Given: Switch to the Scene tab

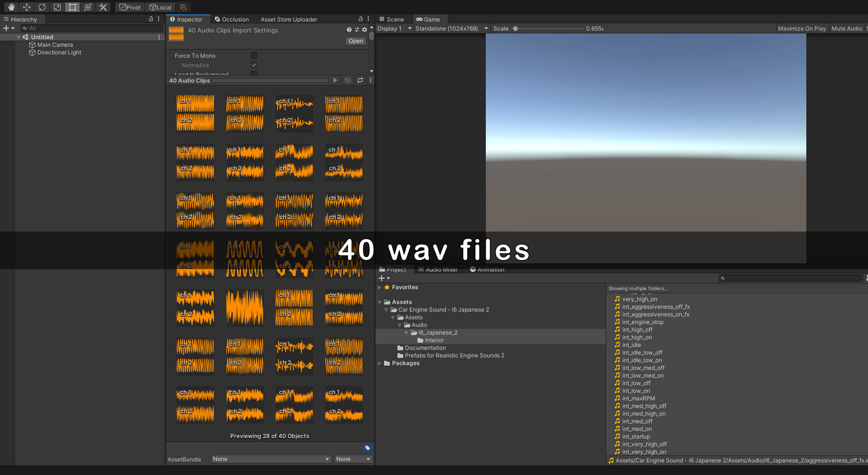Looking at the screenshot, I should point(391,19).
